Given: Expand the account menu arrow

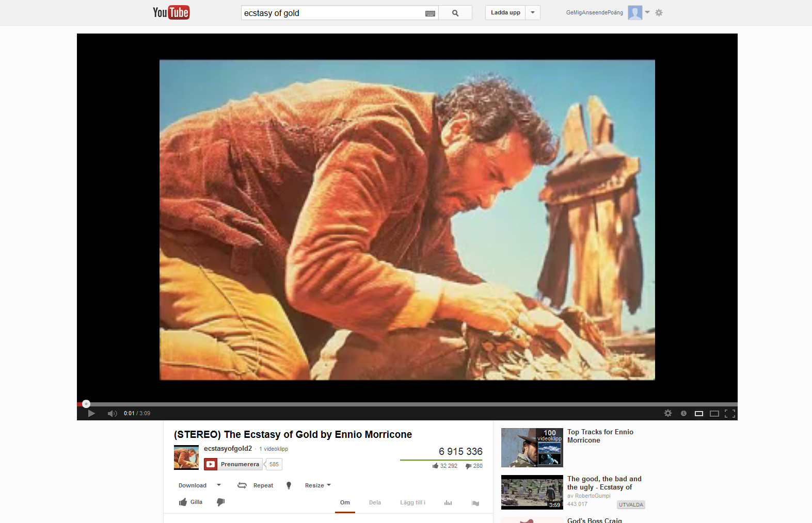Looking at the screenshot, I should (x=647, y=12).
